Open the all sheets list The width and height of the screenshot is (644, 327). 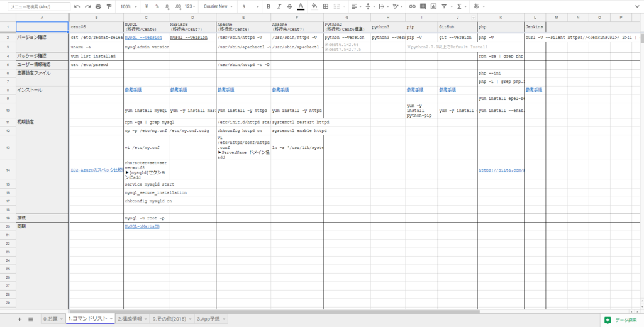click(30, 319)
